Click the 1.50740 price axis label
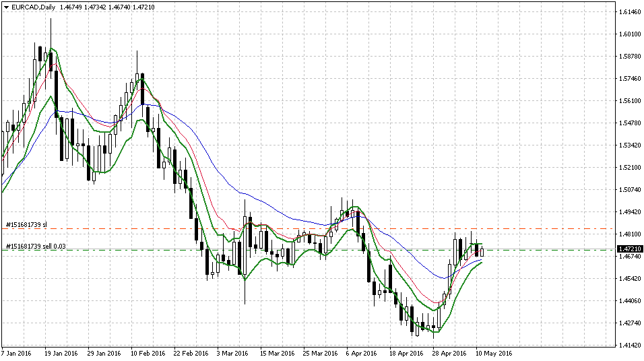This screenshot has height=361, width=644. [x=630, y=189]
